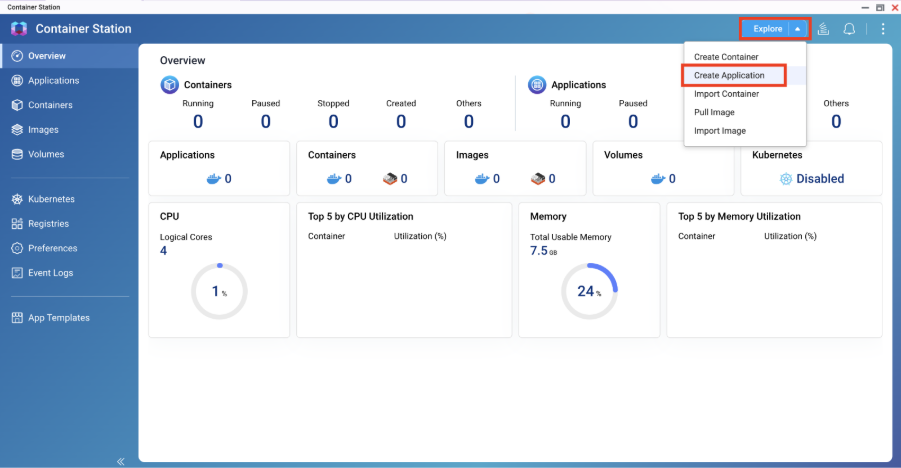Click the Docker whale icon in the Containers card

coord(334,179)
